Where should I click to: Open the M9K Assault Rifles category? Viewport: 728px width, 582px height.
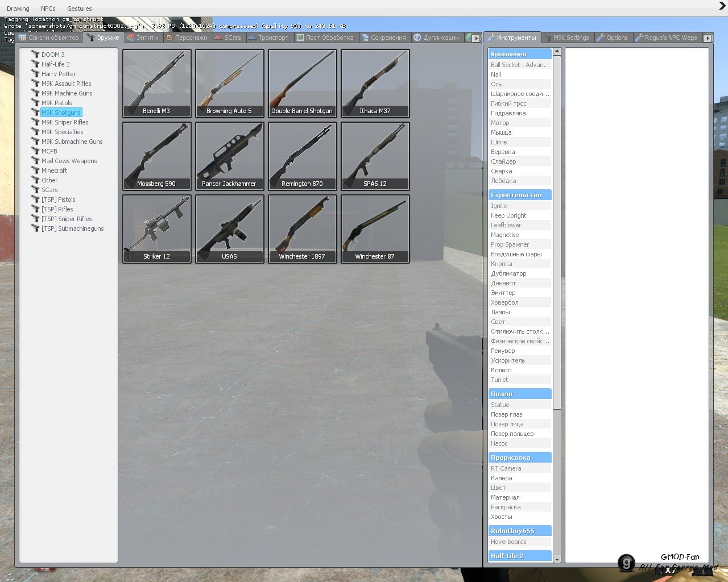click(66, 84)
